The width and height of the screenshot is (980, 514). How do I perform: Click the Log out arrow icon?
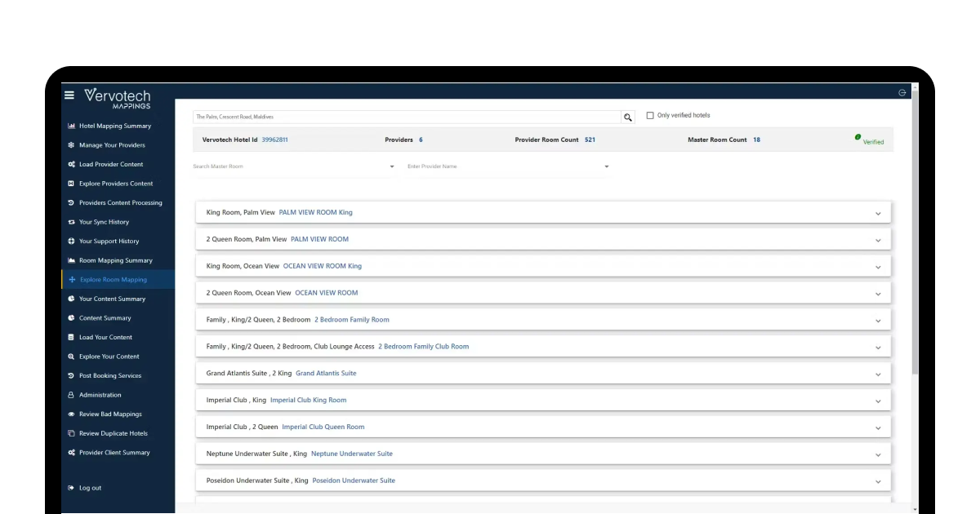pyautogui.click(x=71, y=488)
